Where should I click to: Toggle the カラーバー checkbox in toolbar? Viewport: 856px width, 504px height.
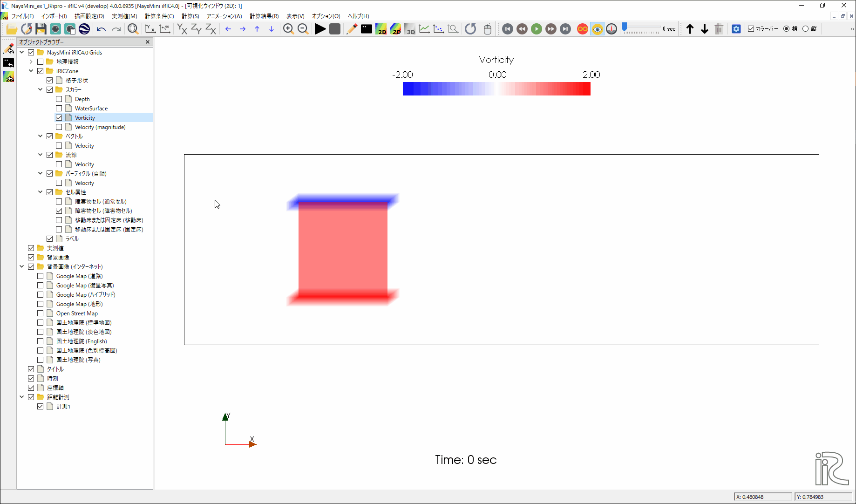pos(751,29)
